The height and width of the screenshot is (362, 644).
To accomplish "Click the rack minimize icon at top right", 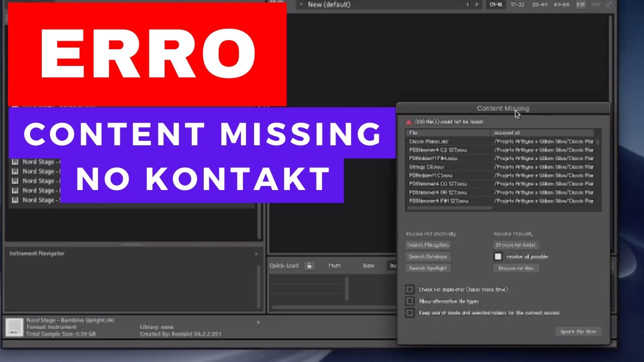I will (609, 5).
